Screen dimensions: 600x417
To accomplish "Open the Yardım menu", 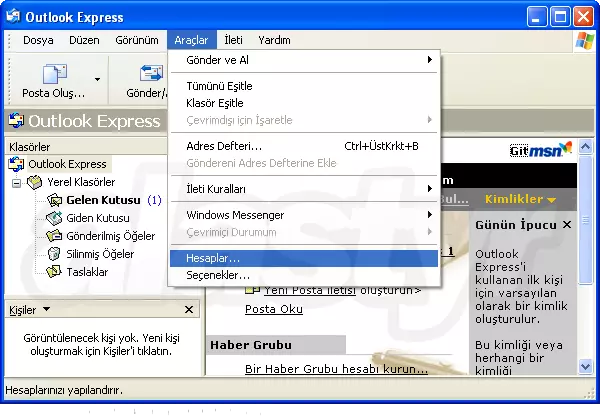I will pos(274,40).
